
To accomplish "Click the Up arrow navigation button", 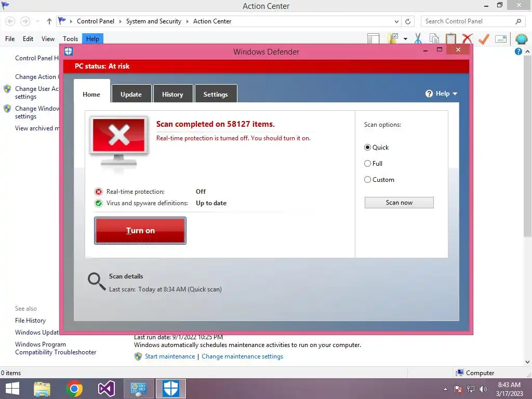I will pyautogui.click(x=49, y=21).
